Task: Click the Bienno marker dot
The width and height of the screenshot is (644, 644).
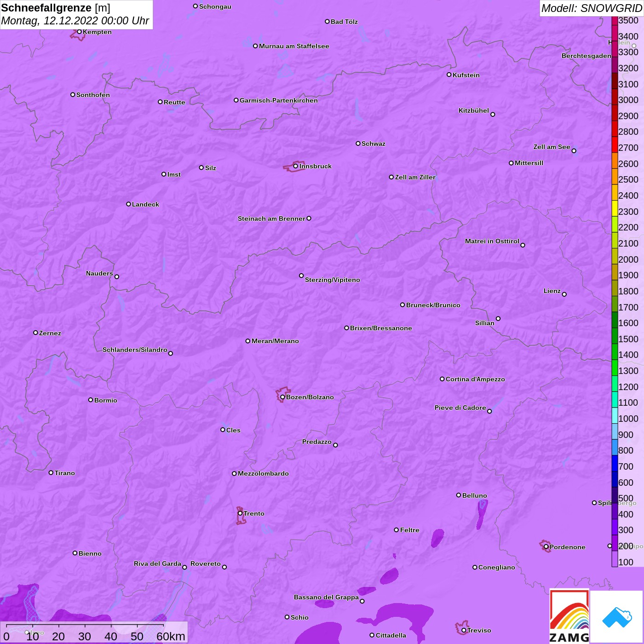Action: 75,553
